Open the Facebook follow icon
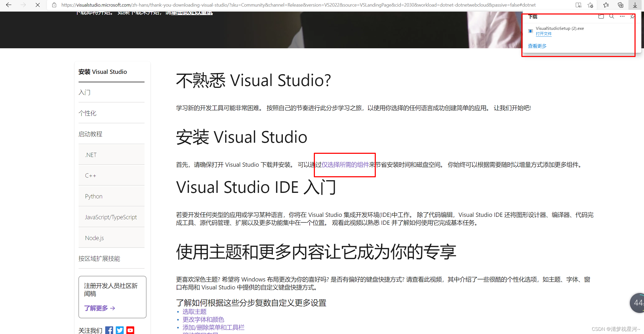The image size is (644, 334). [109, 330]
